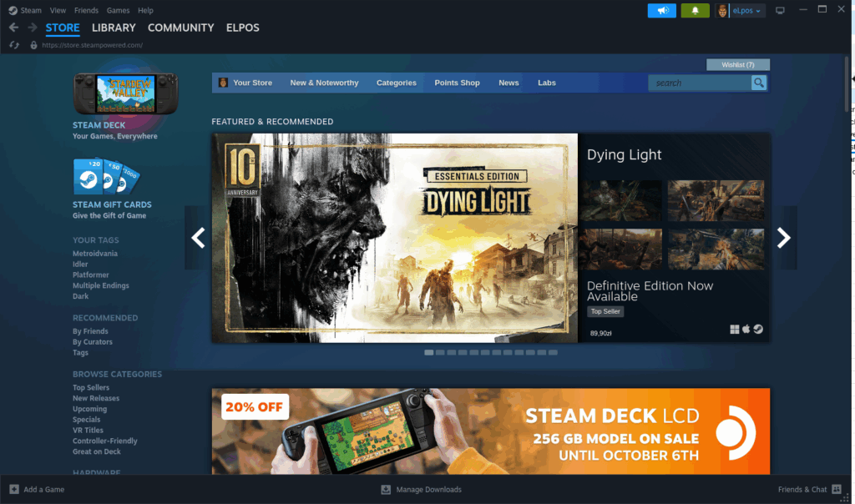Open the Steam Deck LCD 20% off banner
The width and height of the screenshot is (855, 504).
click(491, 431)
